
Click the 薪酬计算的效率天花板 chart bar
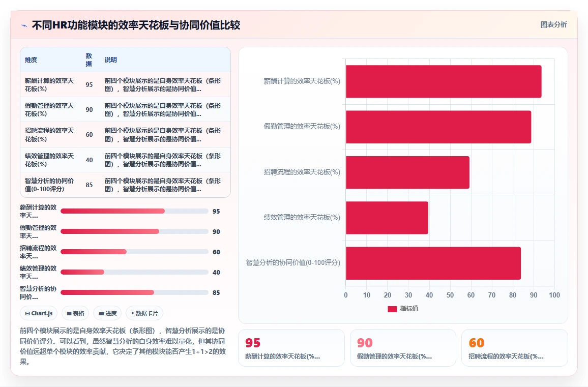pyautogui.click(x=444, y=81)
